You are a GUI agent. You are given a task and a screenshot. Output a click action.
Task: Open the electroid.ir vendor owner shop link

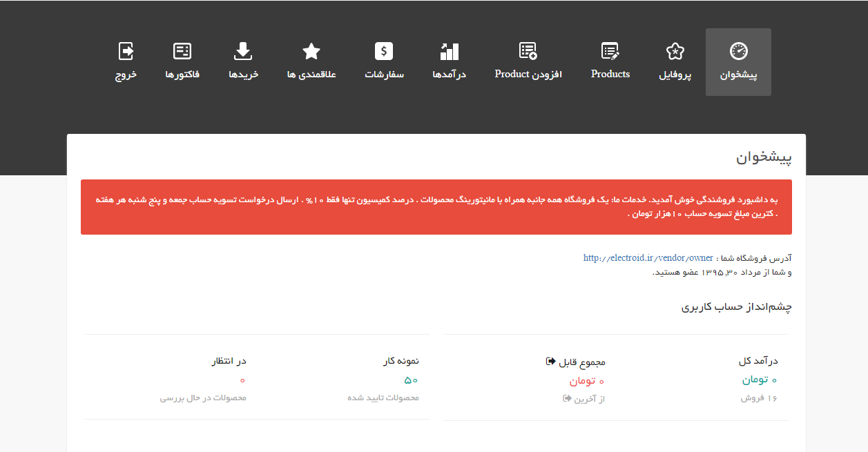(x=648, y=258)
